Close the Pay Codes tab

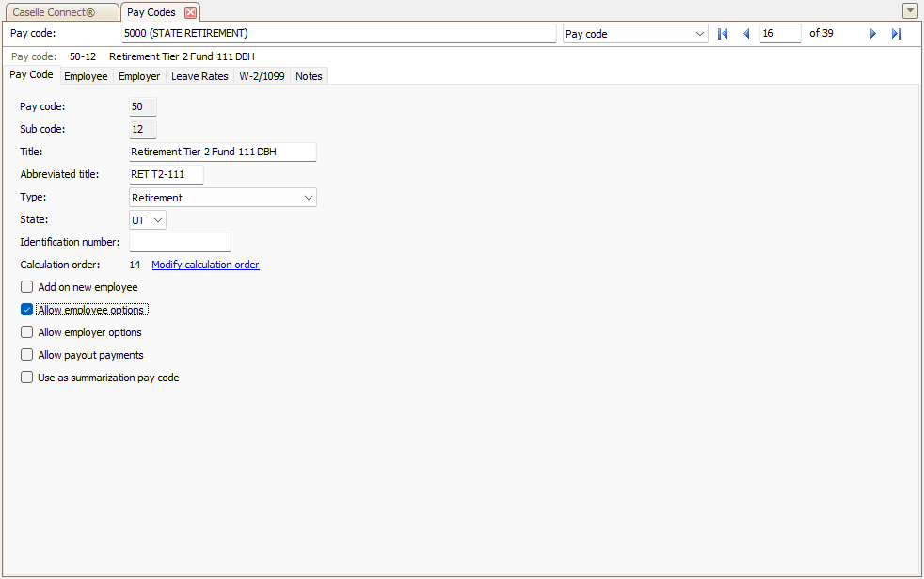(x=190, y=12)
